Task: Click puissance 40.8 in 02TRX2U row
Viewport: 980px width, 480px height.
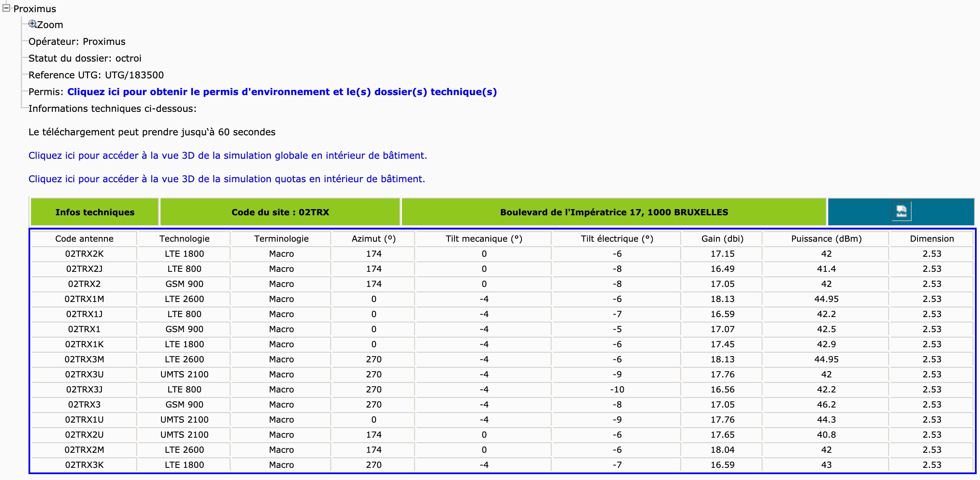Action: pos(826,435)
